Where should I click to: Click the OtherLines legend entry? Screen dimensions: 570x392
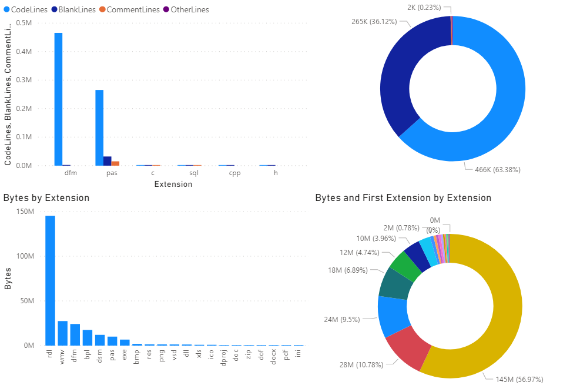click(x=186, y=10)
